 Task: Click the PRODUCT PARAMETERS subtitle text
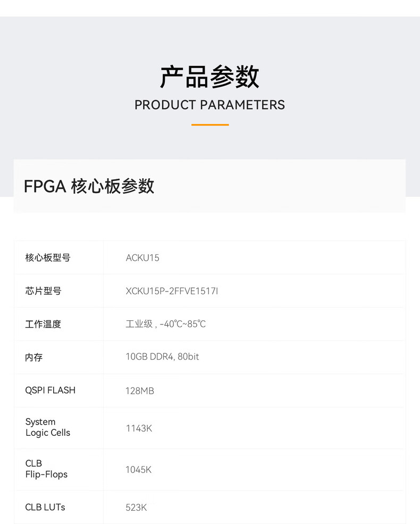[209, 105]
